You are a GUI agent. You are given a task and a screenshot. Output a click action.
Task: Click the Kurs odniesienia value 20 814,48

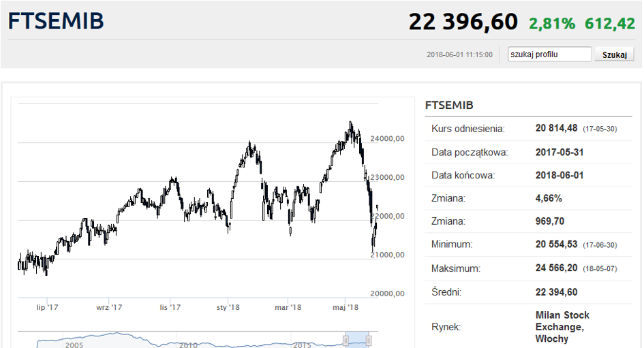(556, 128)
